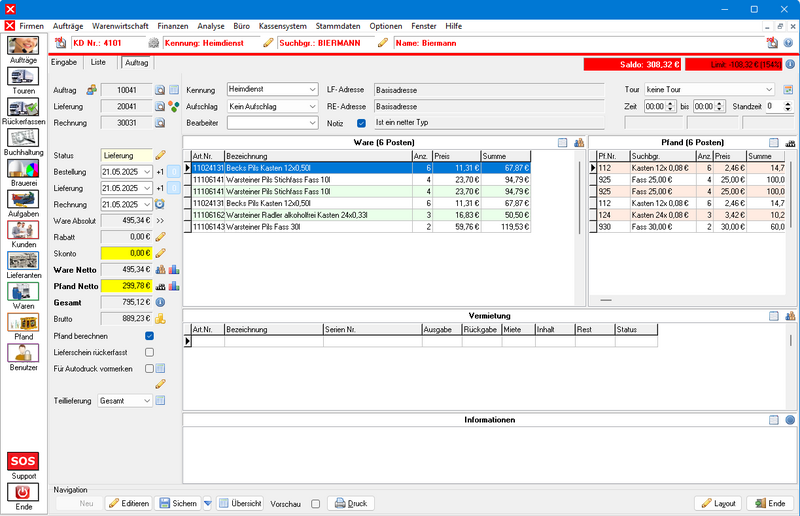Click the pencil icon next to Kennung Heimdienst

pos(268,43)
